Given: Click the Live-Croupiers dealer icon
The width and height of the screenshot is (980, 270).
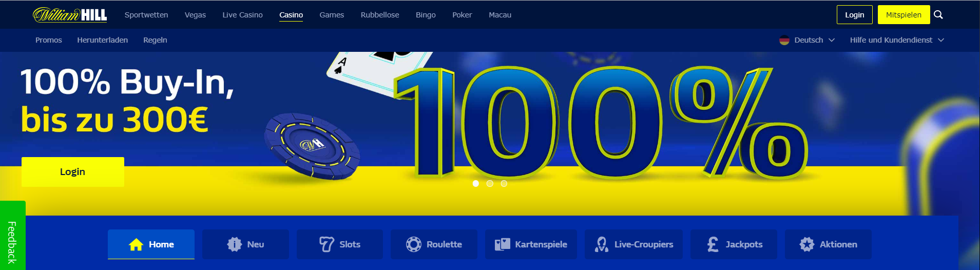Looking at the screenshot, I should [x=602, y=244].
